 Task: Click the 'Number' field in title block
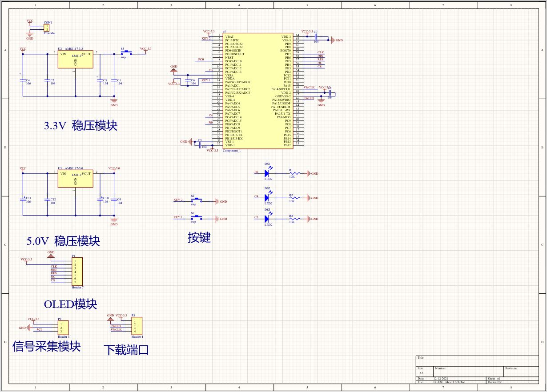pyautogui.click(x=440, y=368)
